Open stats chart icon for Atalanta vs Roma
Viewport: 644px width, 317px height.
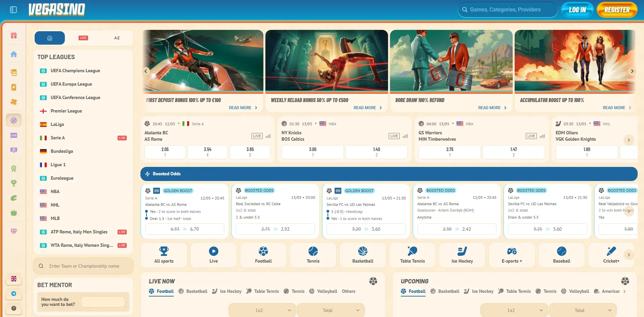tap(268, 136)
